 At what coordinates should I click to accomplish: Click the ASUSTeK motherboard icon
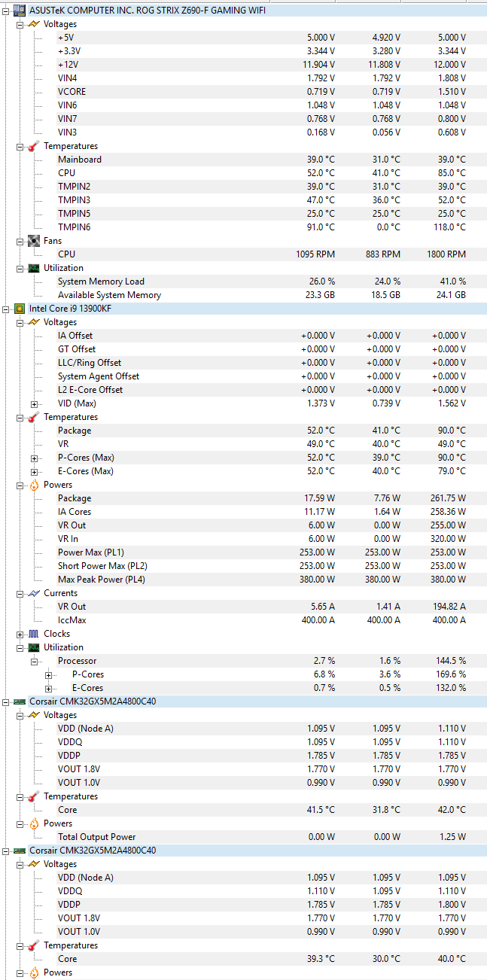20,11
